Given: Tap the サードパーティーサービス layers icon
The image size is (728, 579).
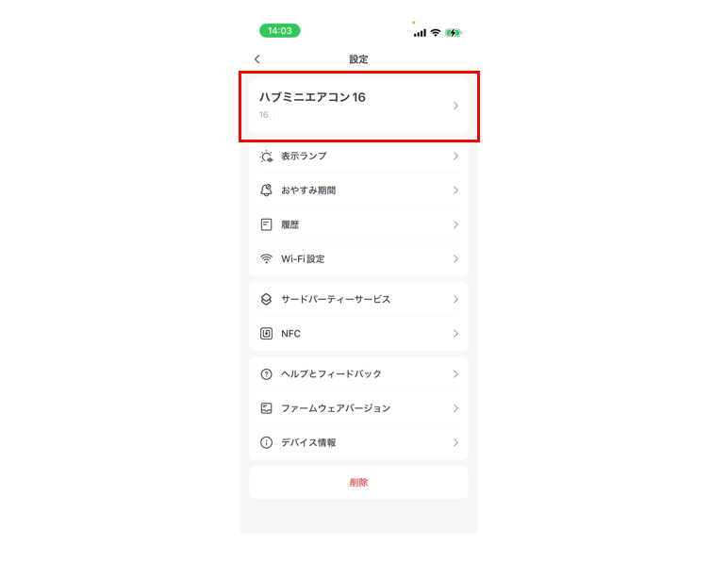Looking at the screenshot, I should (x=266, y=300).
